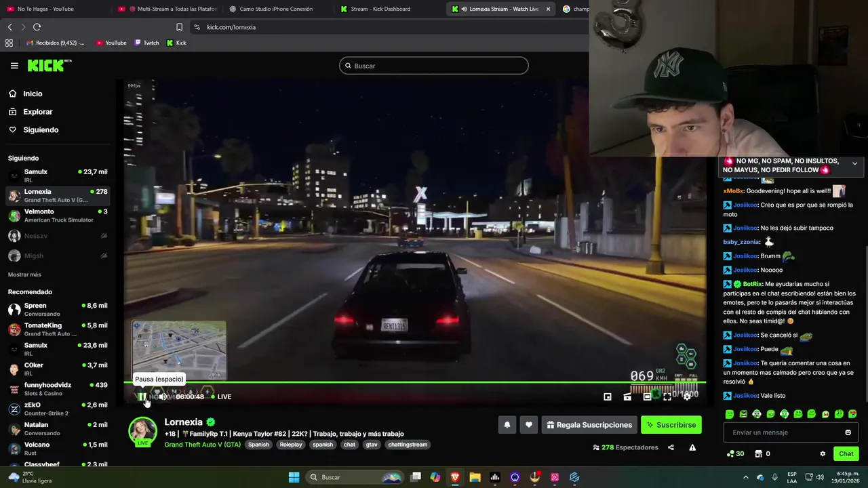The width and height of the screenshot is (868, 488).
Task: Open YouTube bookmark in bookmarks bar
Action: coord(111,43)
